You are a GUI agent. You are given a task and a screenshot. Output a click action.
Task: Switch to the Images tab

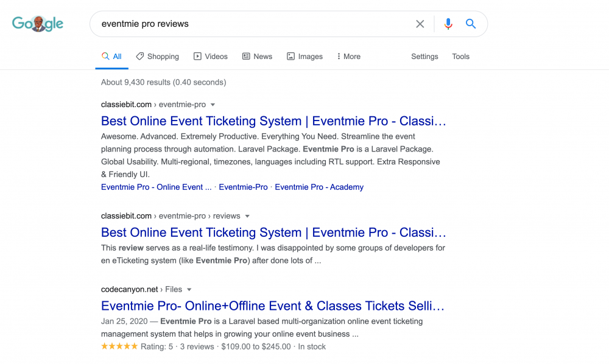304,57
